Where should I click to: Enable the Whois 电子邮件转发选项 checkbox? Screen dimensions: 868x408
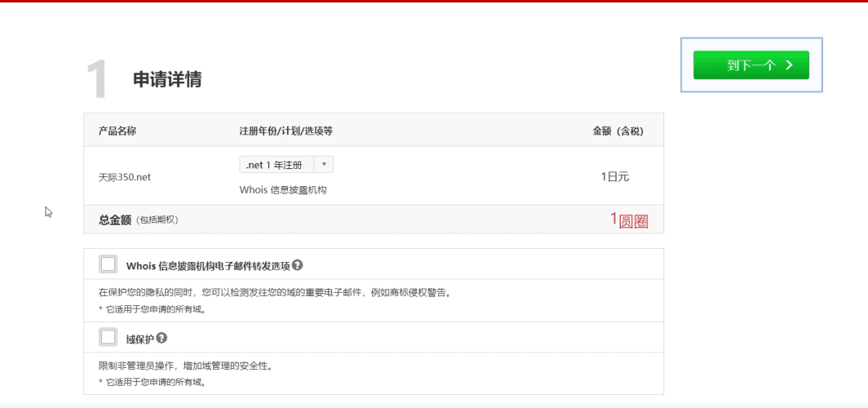tap(108, 264)
